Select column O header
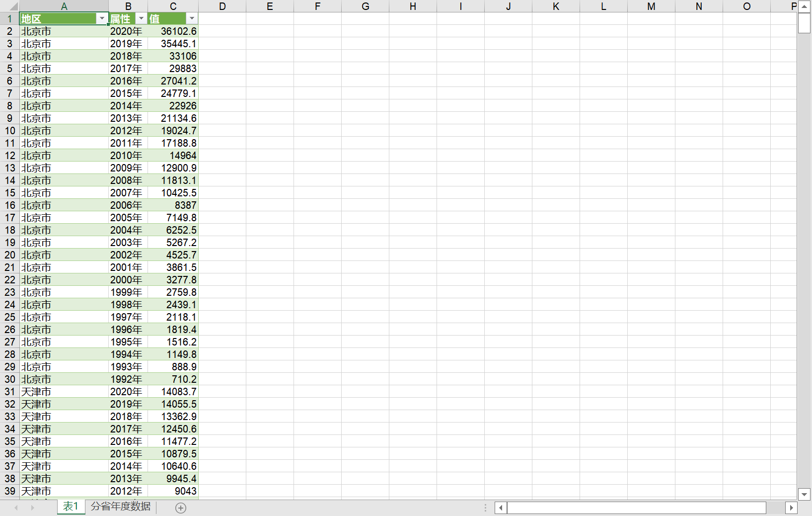This screenshot has height=516, width=812. pyautogui.click(x=746, y=6)
